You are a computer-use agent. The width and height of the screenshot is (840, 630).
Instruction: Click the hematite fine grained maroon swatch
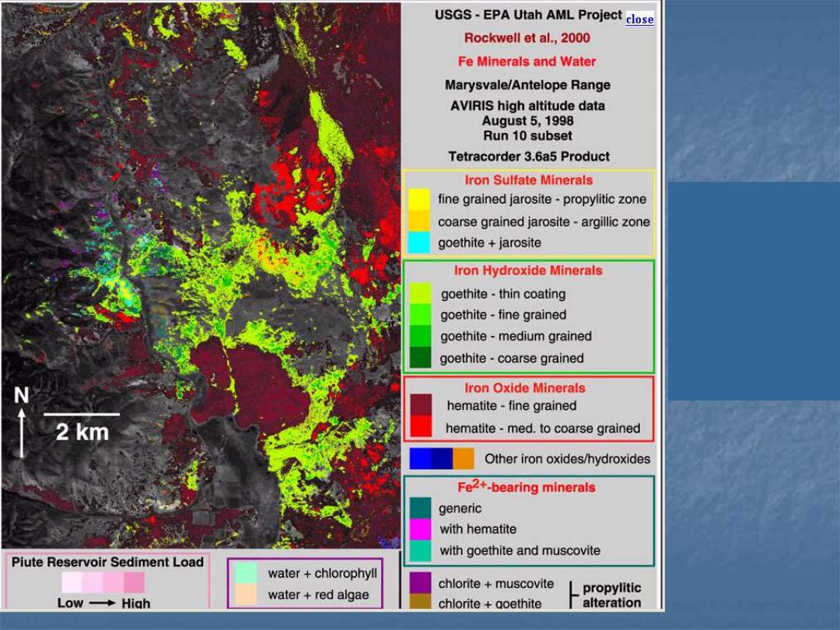(421, 405)
